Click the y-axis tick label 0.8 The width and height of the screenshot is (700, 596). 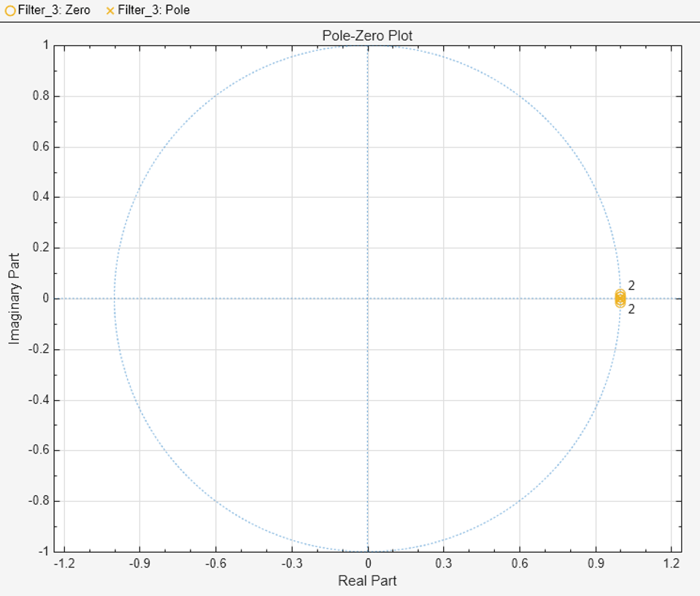click(x=41, y=96)
